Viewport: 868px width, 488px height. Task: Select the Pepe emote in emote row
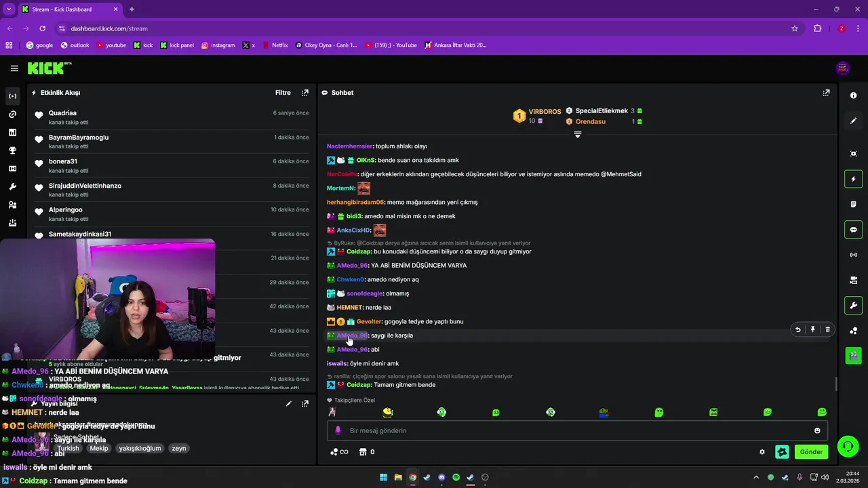point(604,412)
